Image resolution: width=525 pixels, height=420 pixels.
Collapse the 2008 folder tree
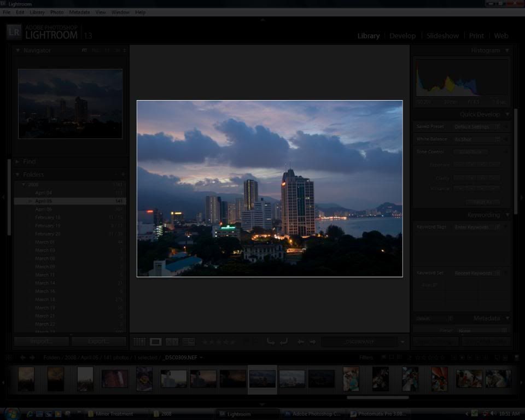[23, 185]
